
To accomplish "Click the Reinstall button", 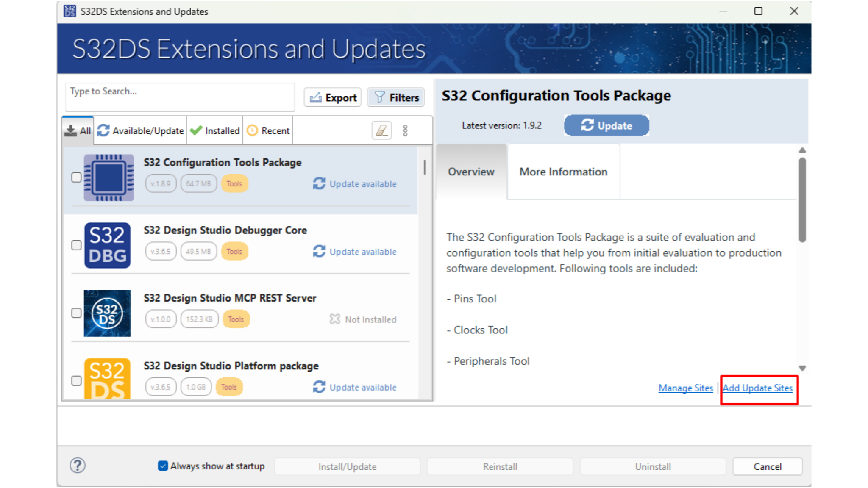I will [x=500, y=466].
